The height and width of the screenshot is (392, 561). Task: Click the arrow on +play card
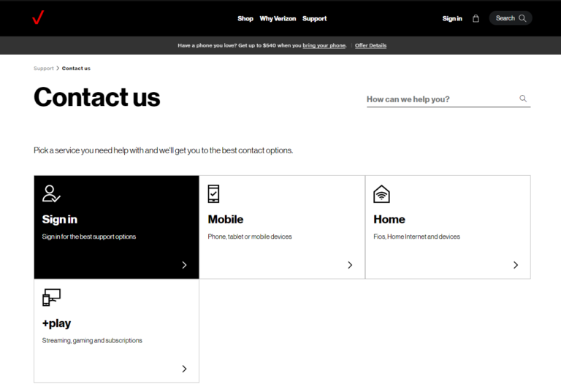184,369
